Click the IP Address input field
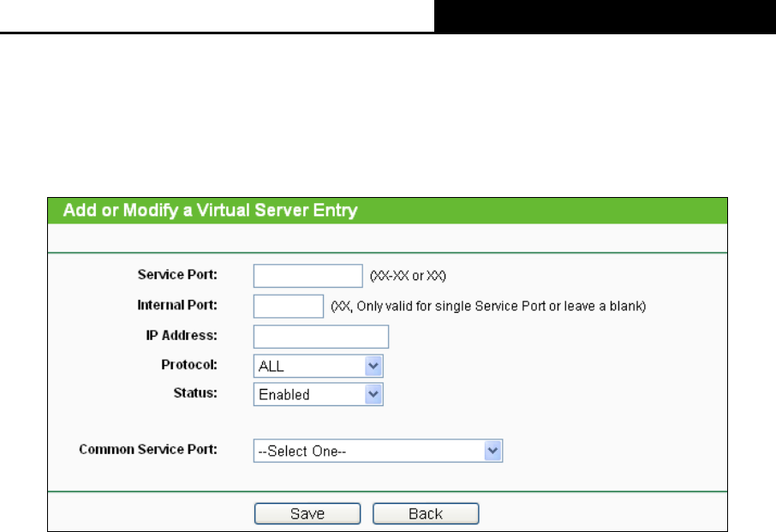The height and width of the screenshot is (532, 776). 320,337
